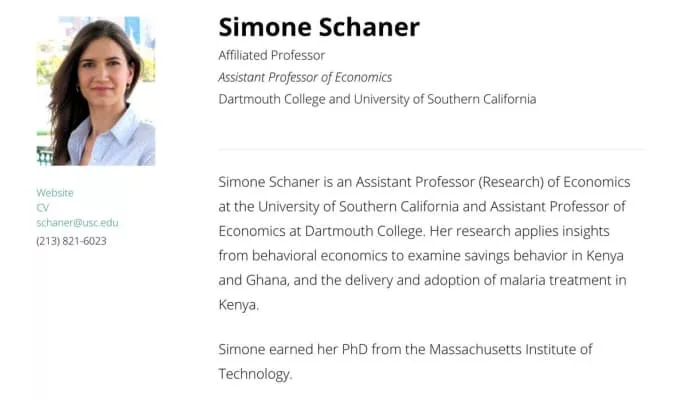This screenshot has height=400, width=687.
Task: Click 'University of Southern California' in the bio paragraph
Action: coord(362,207)
